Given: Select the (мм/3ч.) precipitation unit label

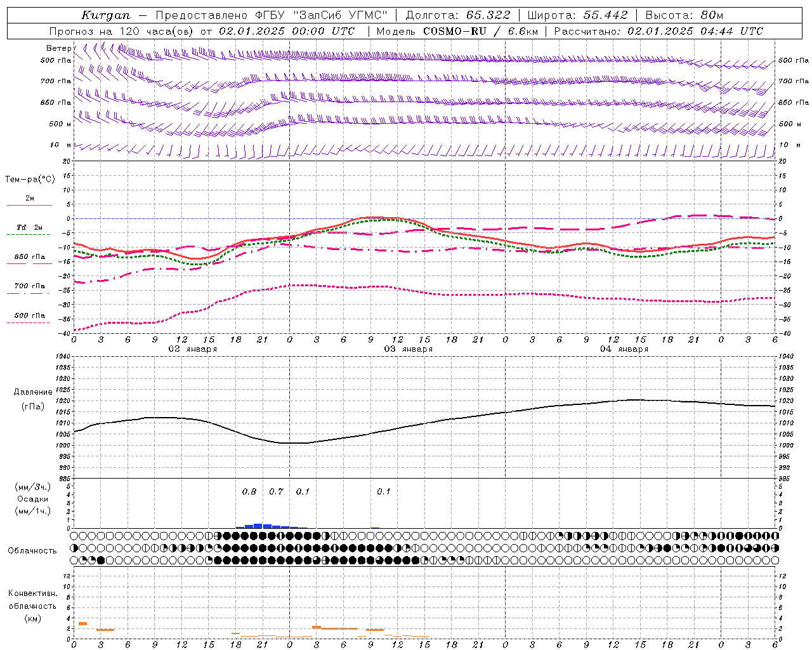Looking at the screenshot, I should [32, 487].
